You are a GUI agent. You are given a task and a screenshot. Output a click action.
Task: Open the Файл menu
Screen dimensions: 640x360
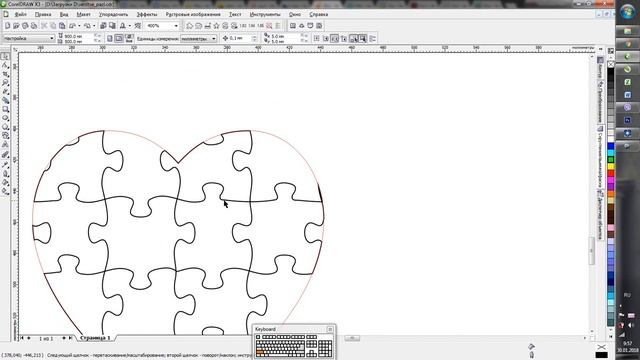coord(20,14)
